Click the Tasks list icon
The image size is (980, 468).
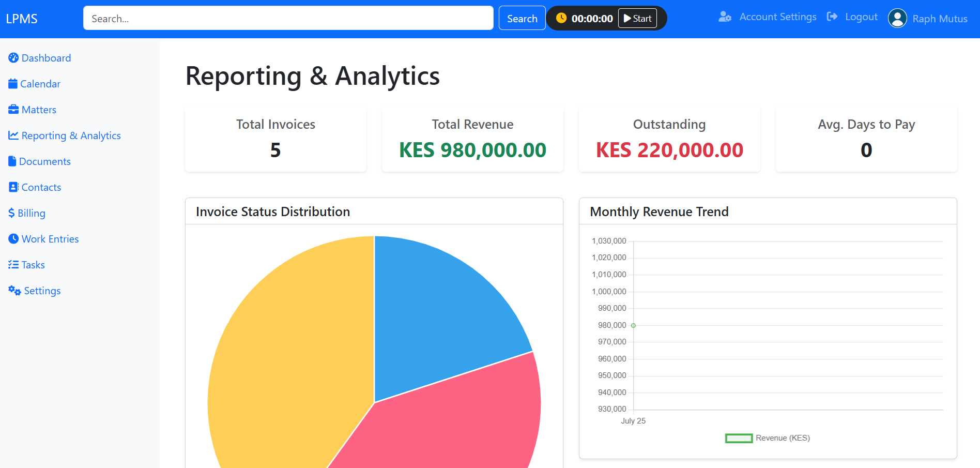pos(13,265)
